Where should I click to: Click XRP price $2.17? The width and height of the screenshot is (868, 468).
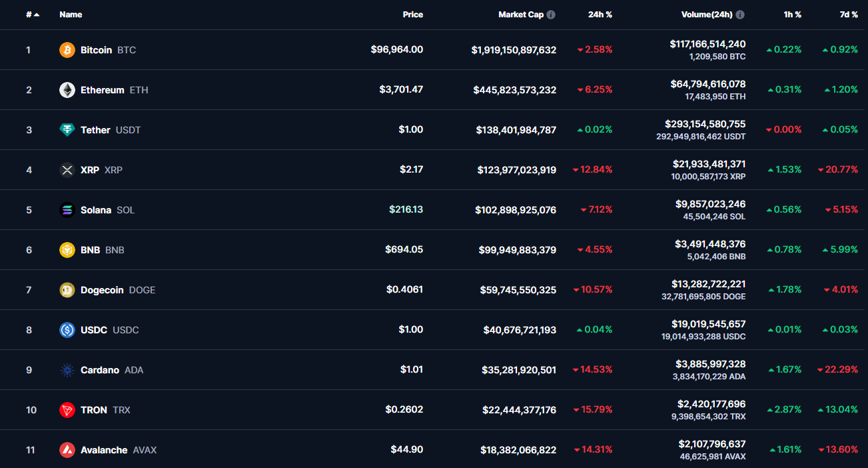coord(412,169)
